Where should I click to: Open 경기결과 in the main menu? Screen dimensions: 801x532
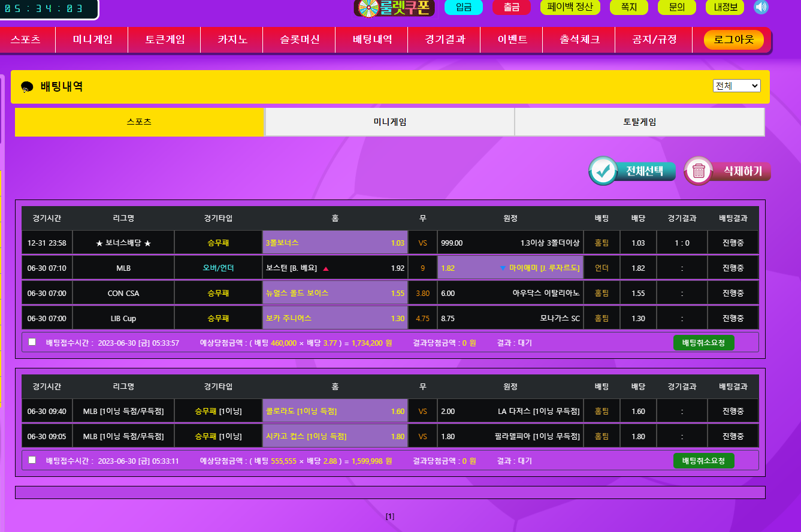point(445,40)
